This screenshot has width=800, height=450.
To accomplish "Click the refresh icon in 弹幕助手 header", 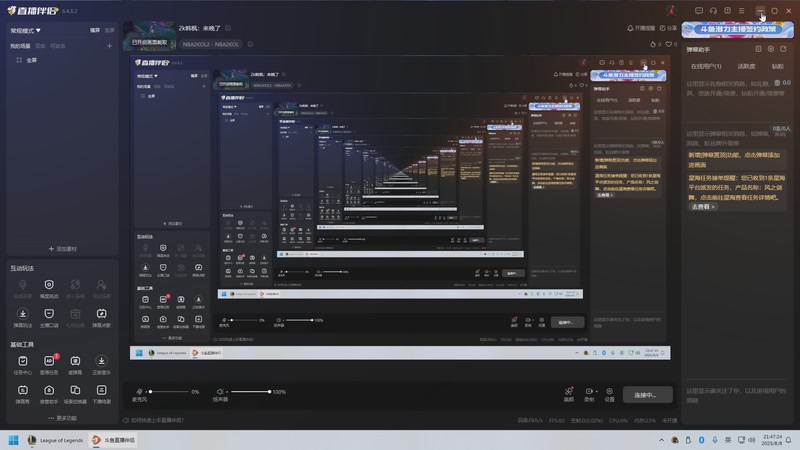I will coord(783,49).
